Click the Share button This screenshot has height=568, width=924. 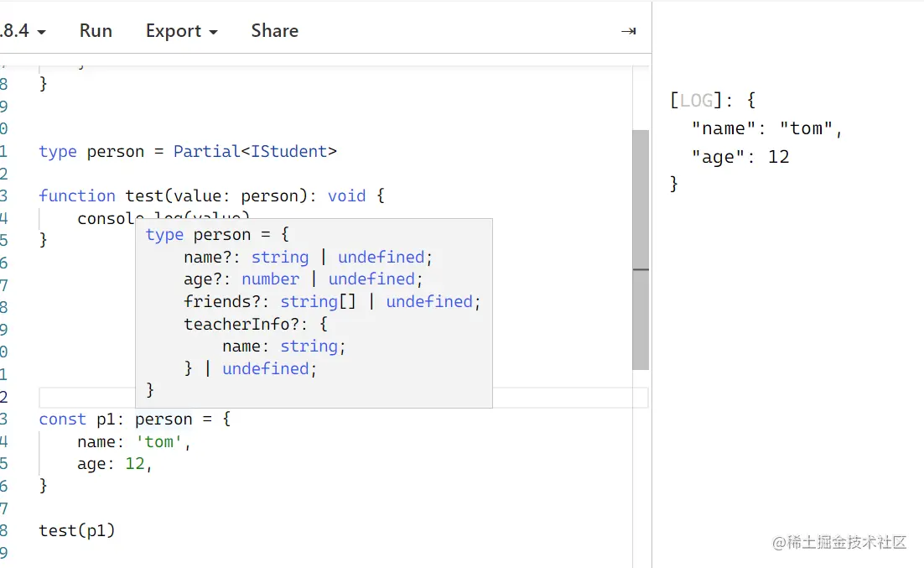click(x=275, y=31)
